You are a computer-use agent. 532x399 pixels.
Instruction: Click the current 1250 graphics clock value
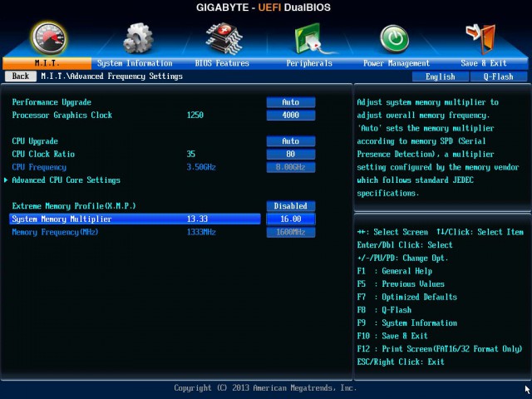point(195,115)
